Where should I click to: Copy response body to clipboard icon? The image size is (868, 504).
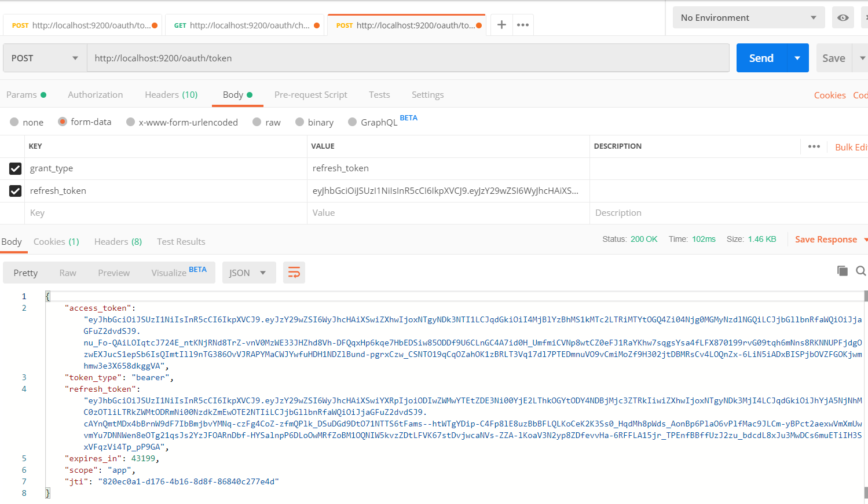pyautogui.click(x=843, y=271)
